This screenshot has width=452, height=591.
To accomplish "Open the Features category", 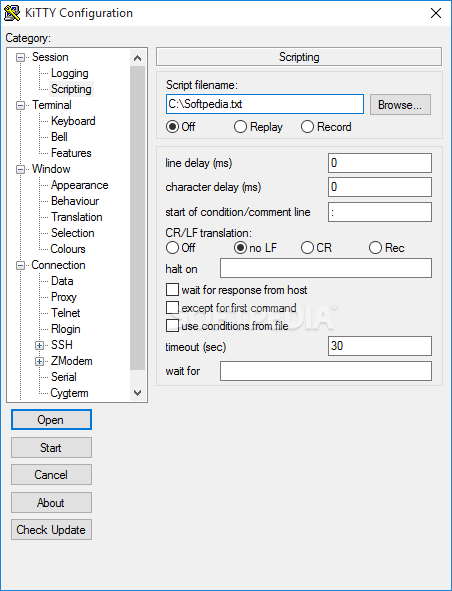I will (x=71, y=153).
